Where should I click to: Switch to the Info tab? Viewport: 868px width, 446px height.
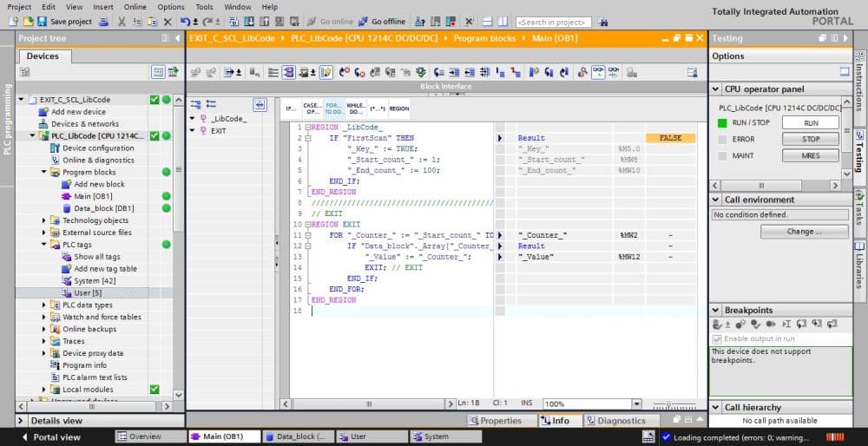tap(560, 421)
